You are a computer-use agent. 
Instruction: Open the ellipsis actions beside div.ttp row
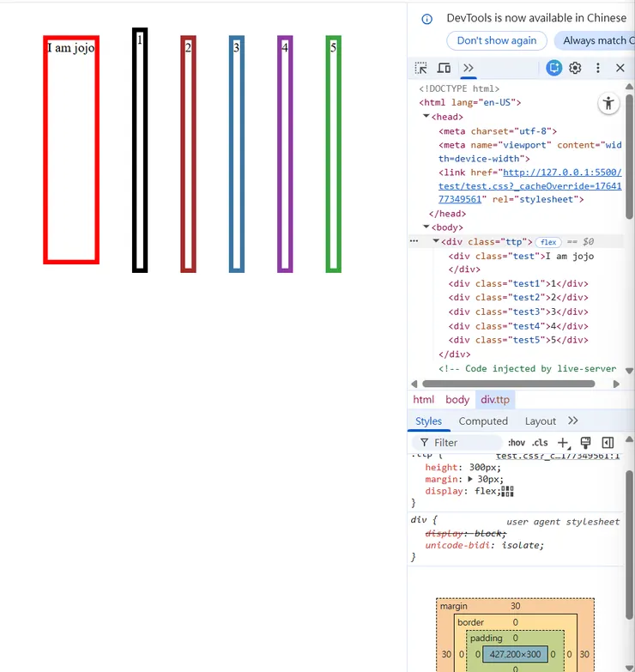pos(414,241)
